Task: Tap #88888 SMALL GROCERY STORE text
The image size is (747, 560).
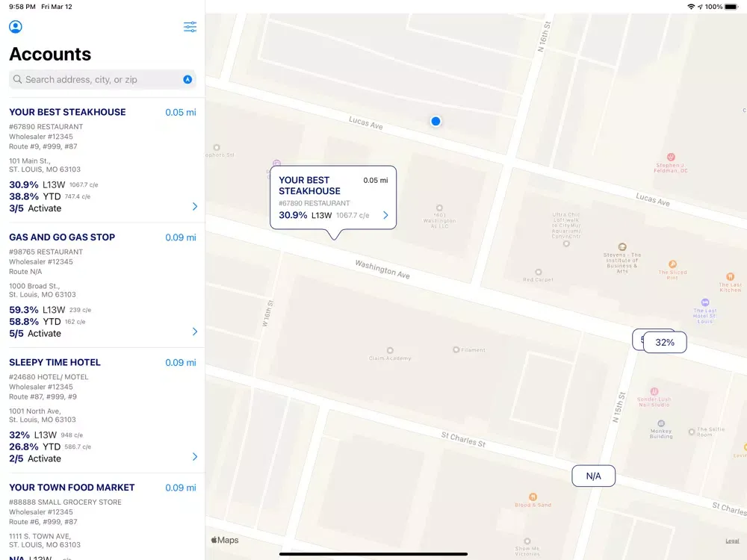Action: click(65, 503)
